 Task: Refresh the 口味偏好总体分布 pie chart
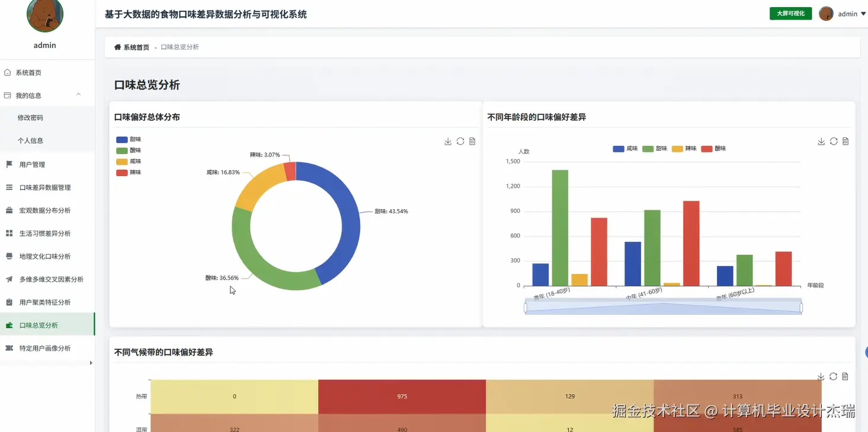(460, 142)
